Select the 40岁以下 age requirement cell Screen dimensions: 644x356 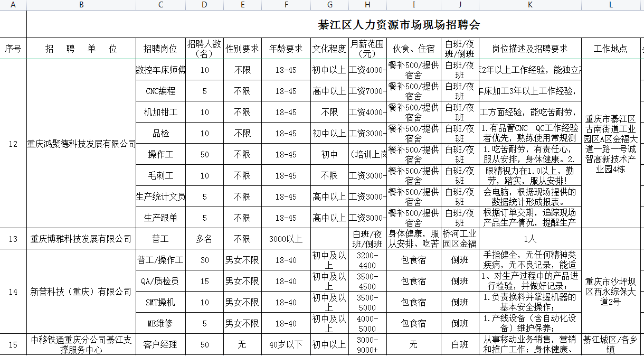pos(286,344)
